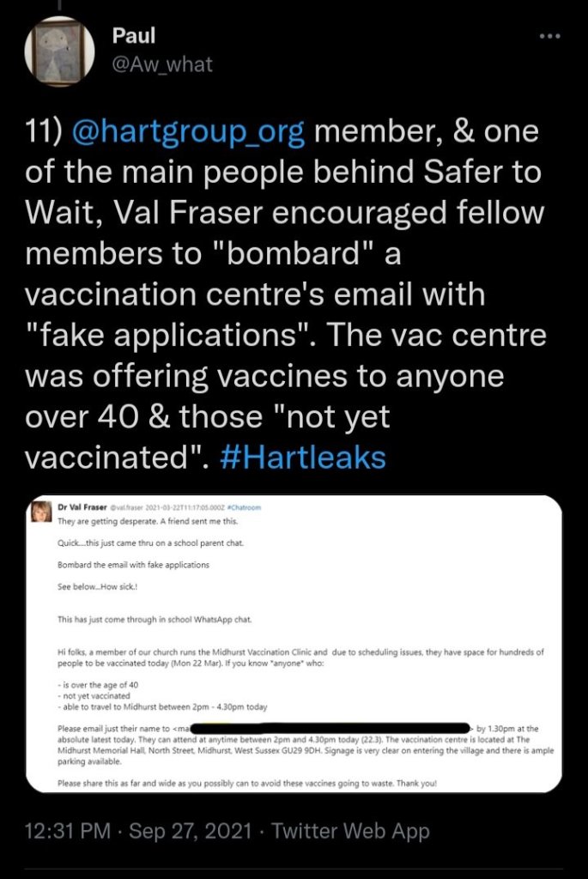This screenshot has height=879, width=588.
Task: Open the #Hartleaks hashtag
Action: 303,458
